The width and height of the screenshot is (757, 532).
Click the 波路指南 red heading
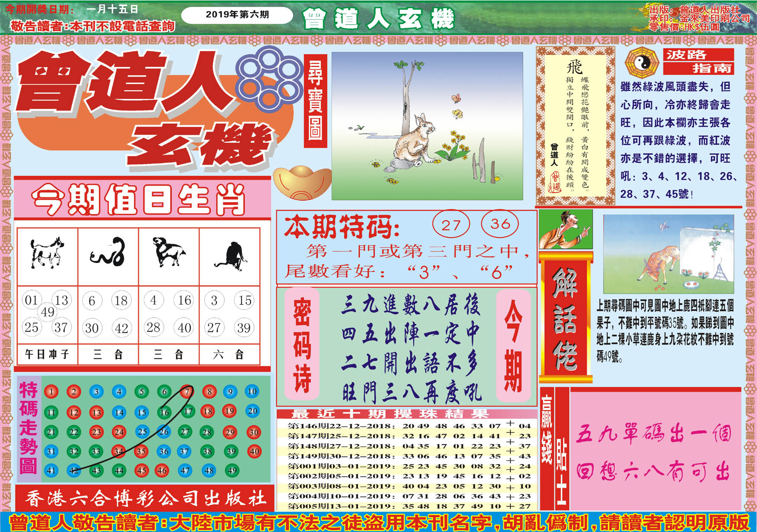point(698,61)
